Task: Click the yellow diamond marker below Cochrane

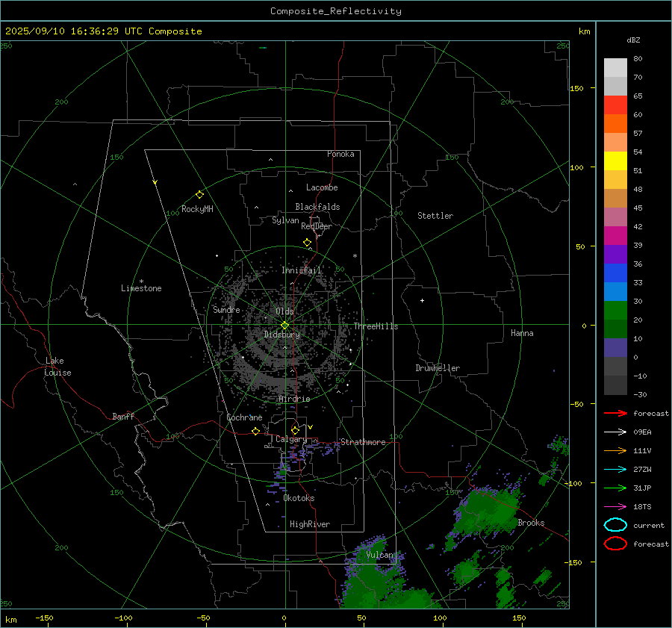Action: [x=256, y=431]
